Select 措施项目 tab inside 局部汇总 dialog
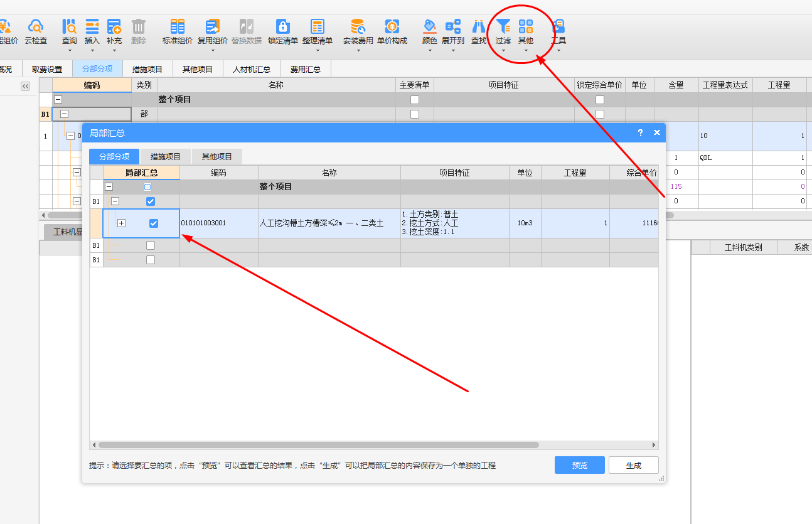Viewport: 812px width, 524px height. point(166,157)
